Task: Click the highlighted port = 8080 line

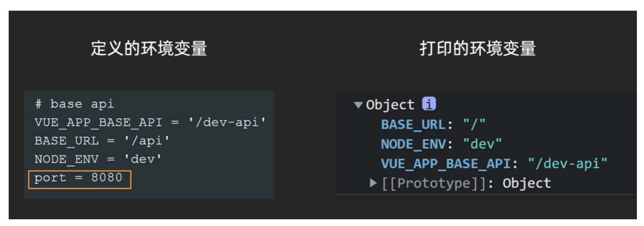Action: pos(80,179)
